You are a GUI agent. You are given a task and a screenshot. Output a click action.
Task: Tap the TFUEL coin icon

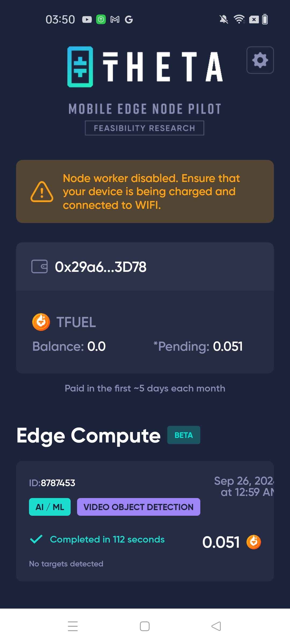[41, 322]
